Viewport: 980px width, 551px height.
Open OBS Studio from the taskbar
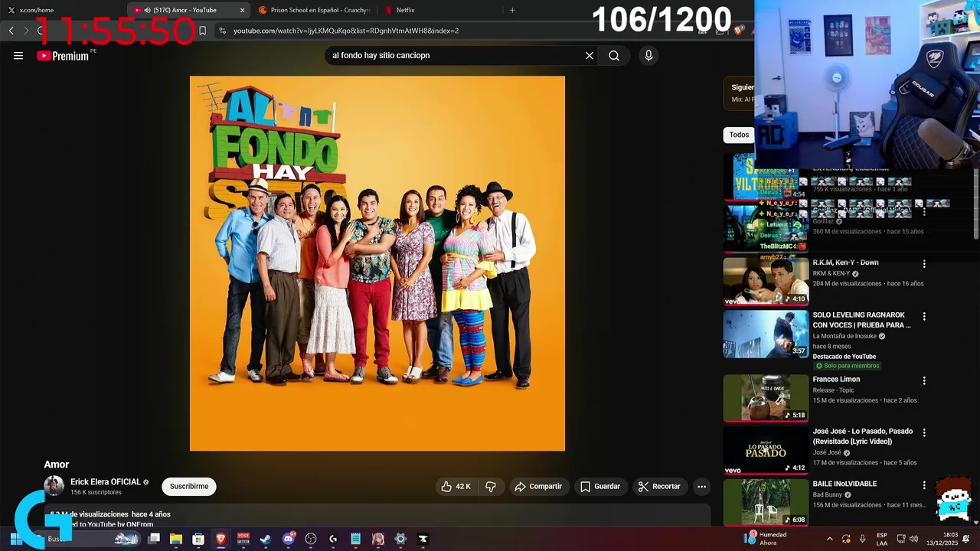[x=311, y=539]
